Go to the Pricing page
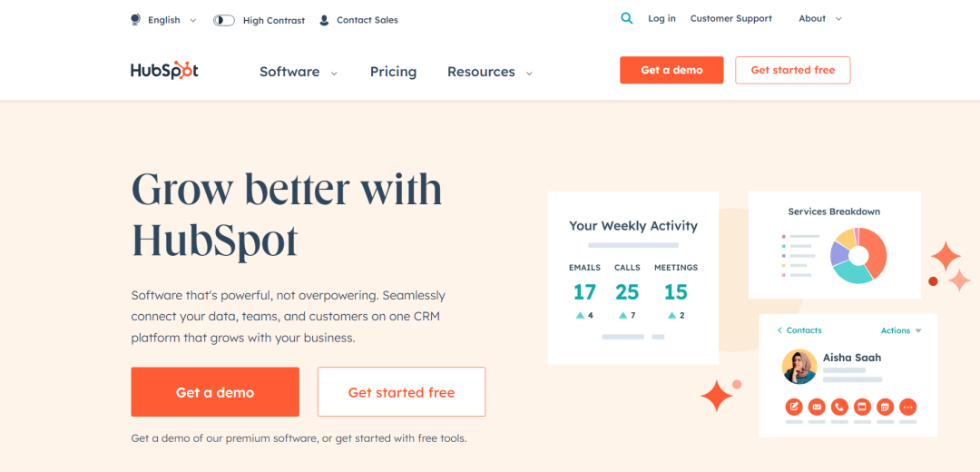 pos(393,72)
